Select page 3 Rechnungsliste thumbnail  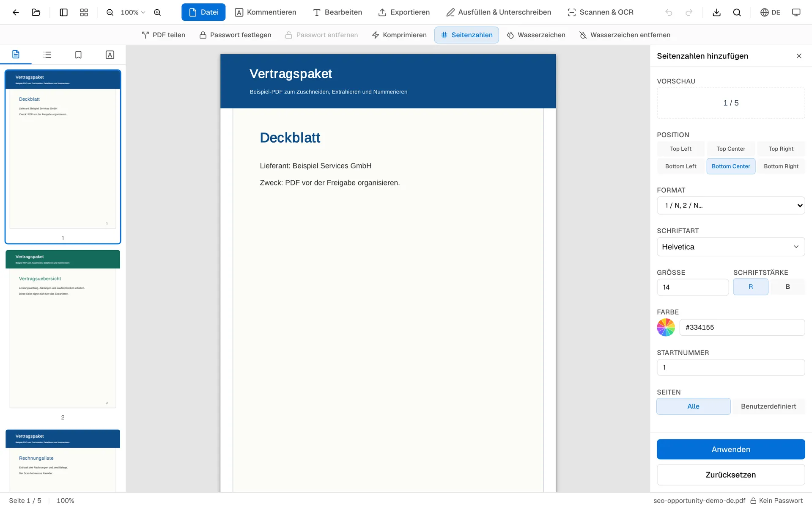63,461
